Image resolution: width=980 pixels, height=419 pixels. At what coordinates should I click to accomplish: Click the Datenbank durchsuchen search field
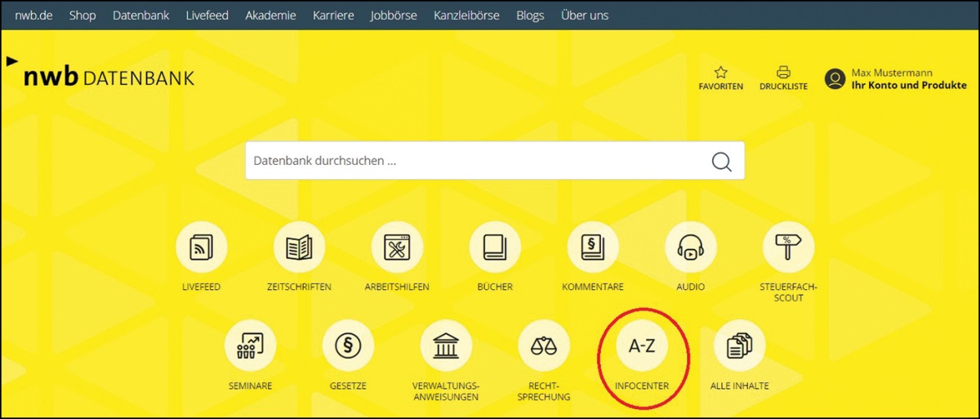click(x=474, y=161)
